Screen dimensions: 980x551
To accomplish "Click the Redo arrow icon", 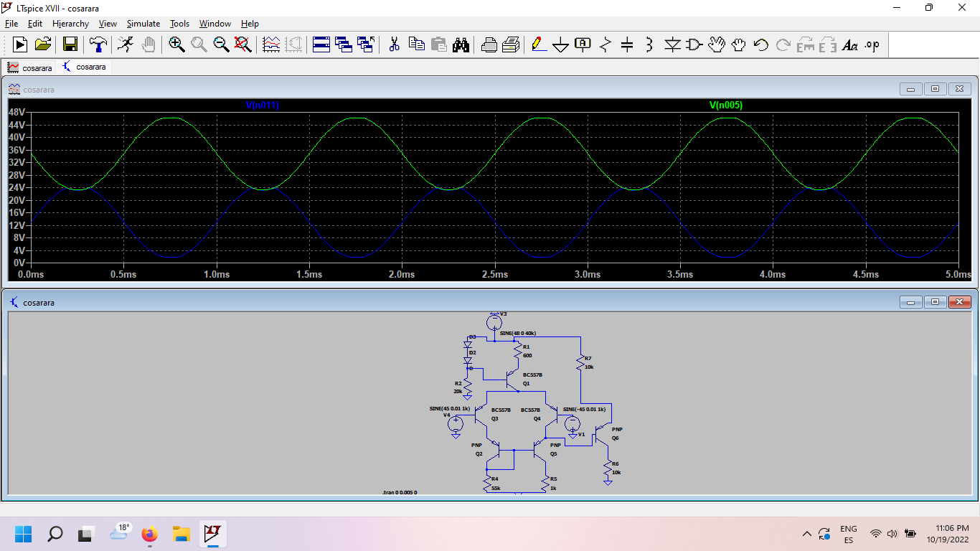I will [783, 44].
